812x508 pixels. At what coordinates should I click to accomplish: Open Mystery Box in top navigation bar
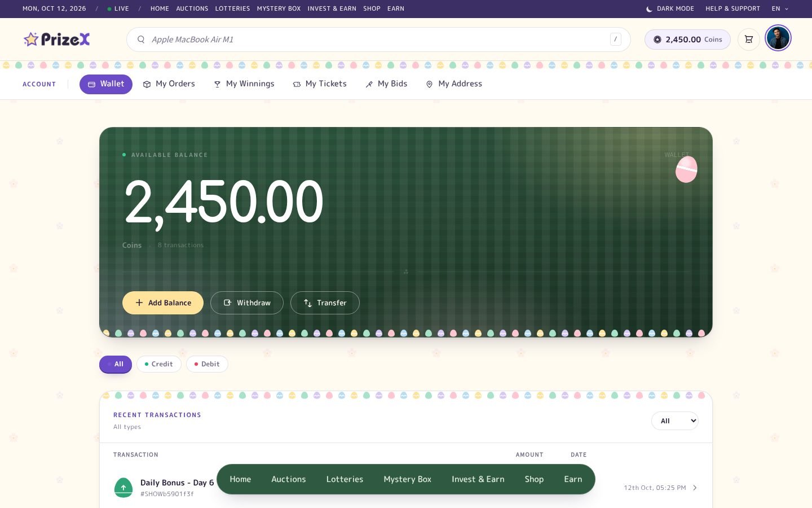(279, 9)
